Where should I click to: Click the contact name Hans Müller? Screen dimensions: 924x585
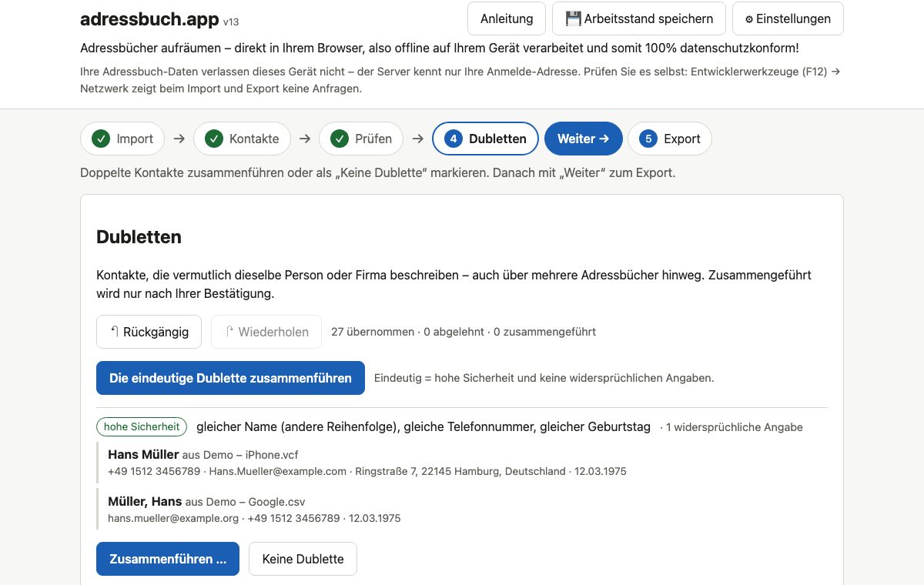coord(143,454)
